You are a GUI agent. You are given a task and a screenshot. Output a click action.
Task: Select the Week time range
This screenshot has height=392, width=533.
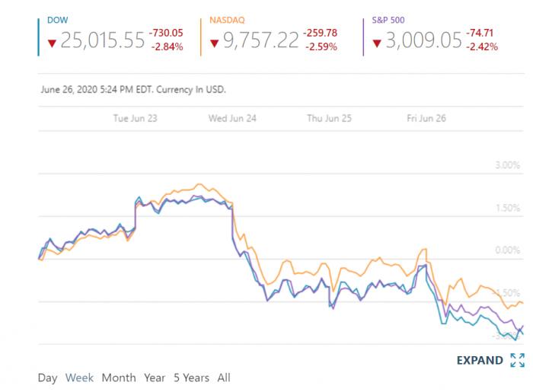(79, 378)
